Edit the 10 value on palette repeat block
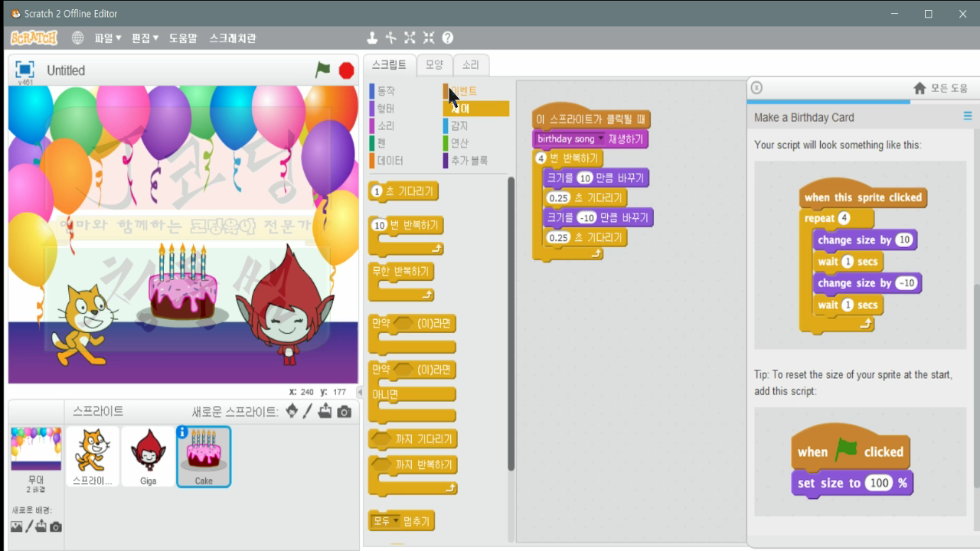 [380, 226]
